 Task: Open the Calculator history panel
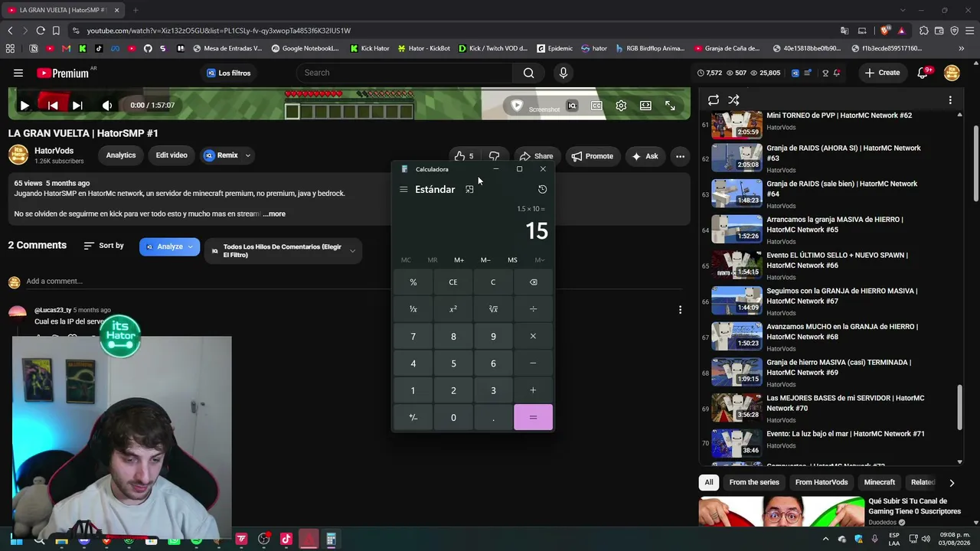[542, 189]
